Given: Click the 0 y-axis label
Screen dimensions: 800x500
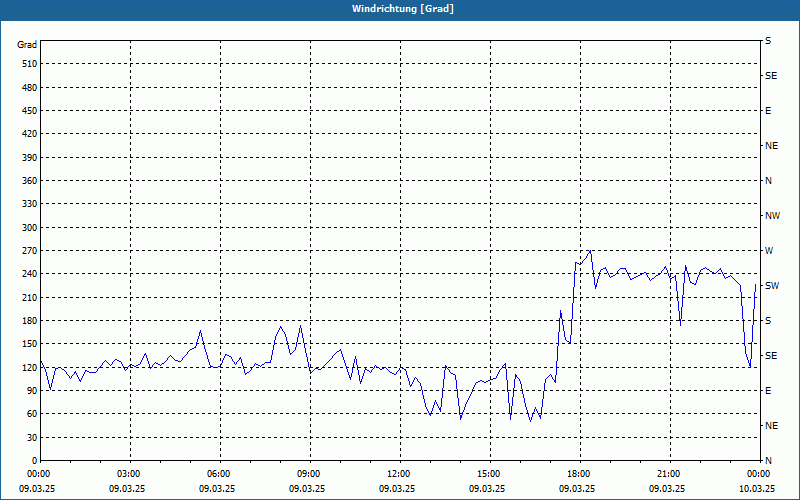Looking at the screenshot, I should click(x=34, y=461).
